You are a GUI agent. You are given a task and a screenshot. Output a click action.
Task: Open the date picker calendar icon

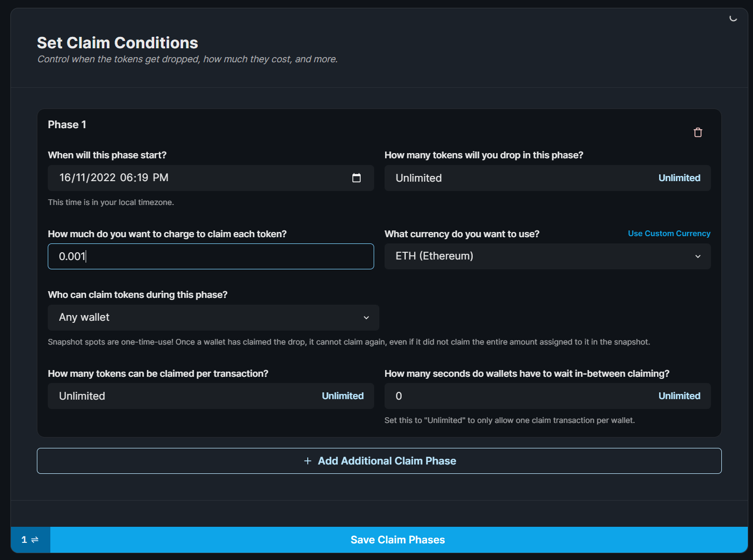(x=357, y=177)
